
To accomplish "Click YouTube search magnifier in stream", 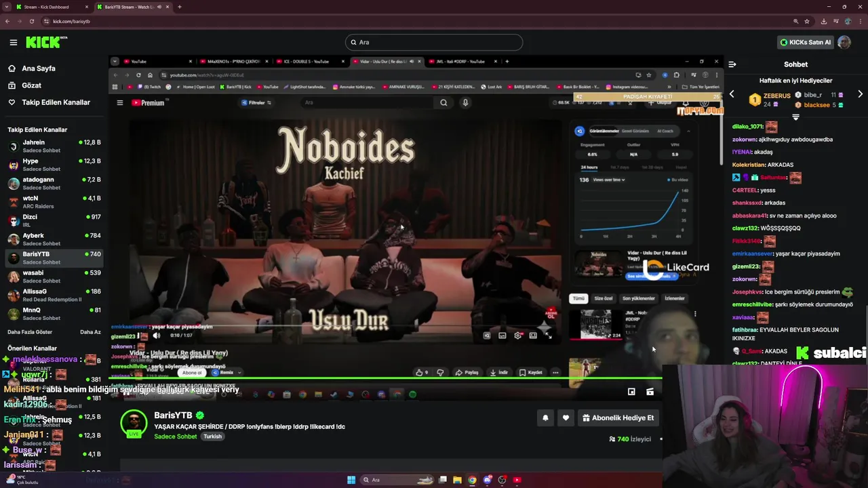I will 443,103.
